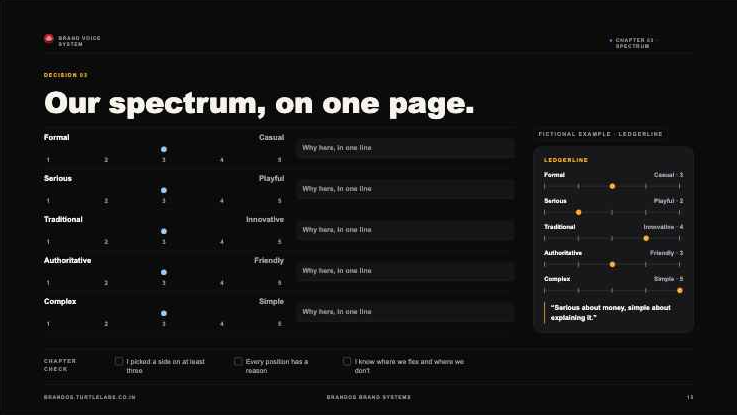Click the 'Decision 03' label
The height and width of the screenshot is (415, 737).
pyautogui.click(x=66, y=75)
